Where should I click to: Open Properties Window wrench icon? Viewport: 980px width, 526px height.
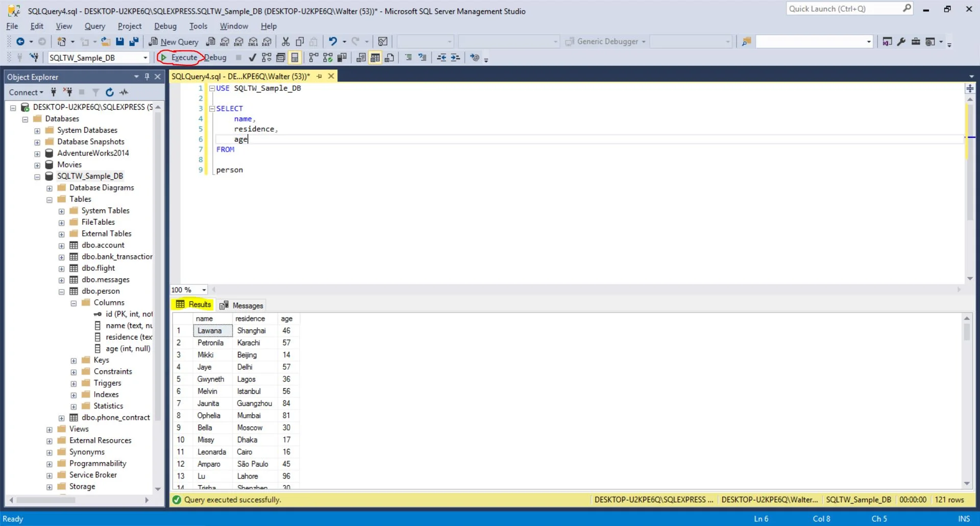pyautogui.click(x=901, y=42)
